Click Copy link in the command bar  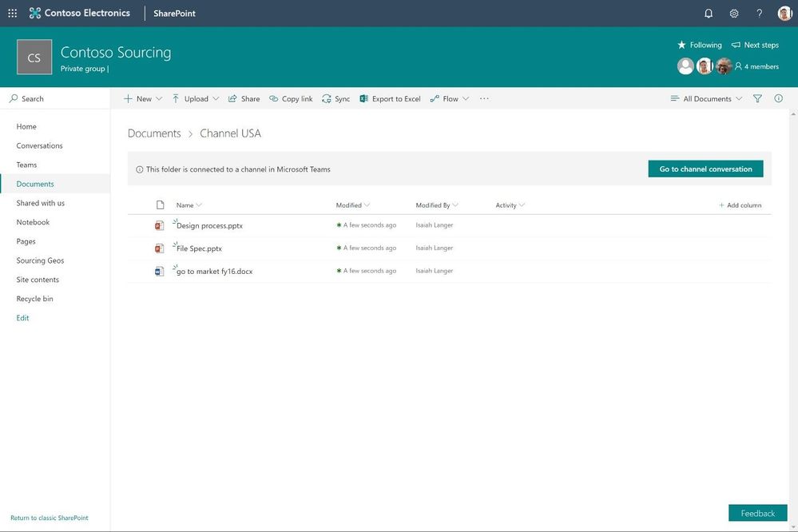(291, 99)
